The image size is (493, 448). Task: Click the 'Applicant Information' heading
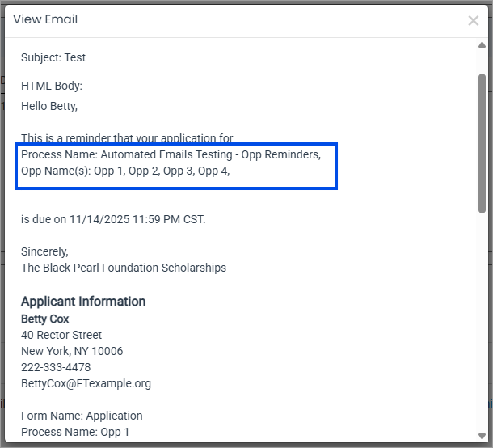point(83,302)
